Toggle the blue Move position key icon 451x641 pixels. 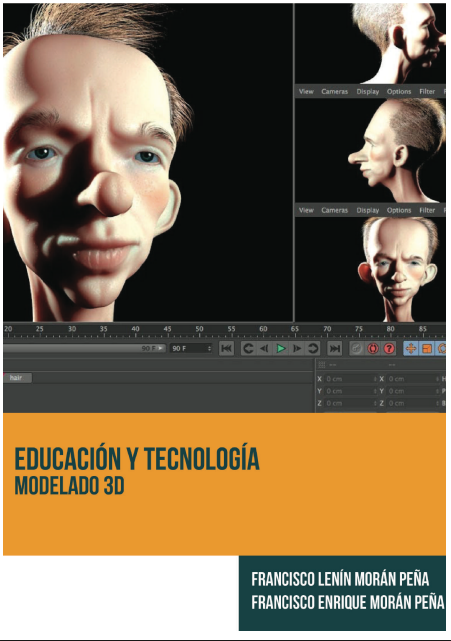(411, 348)
